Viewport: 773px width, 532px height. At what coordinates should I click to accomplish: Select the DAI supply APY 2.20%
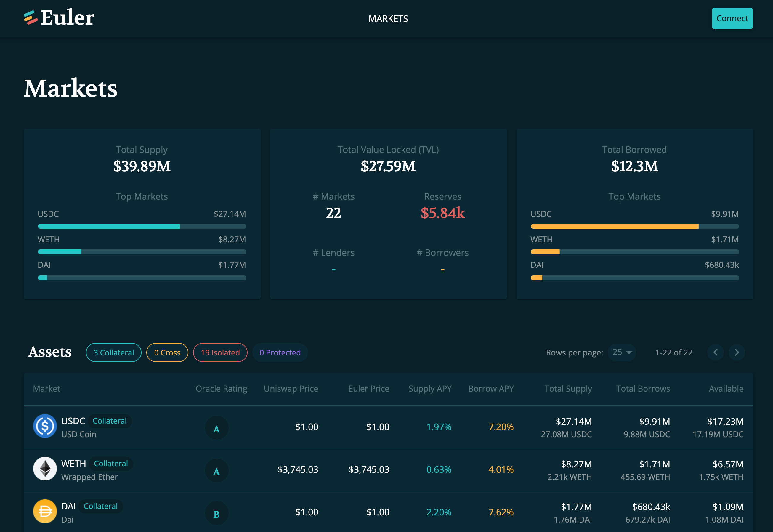[x=439, y=512]
